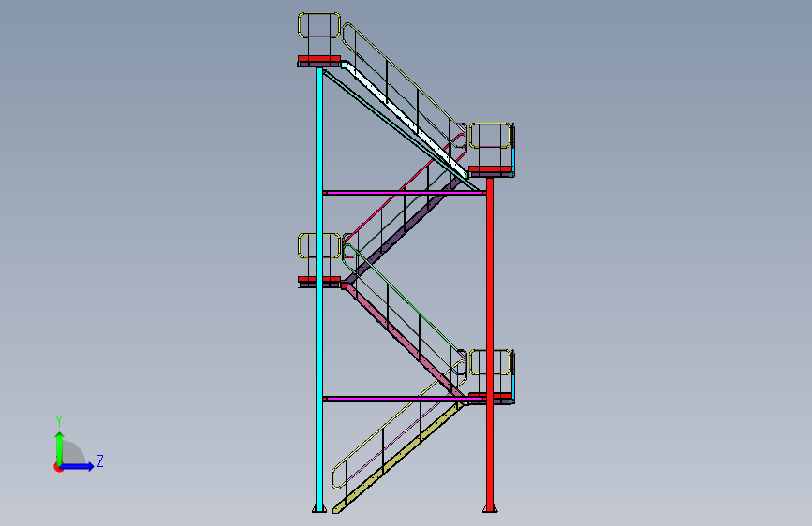This screenshot has width=812, height=526.
Task: Select the teal diagonal brace under the top flight
Action: 399,129
